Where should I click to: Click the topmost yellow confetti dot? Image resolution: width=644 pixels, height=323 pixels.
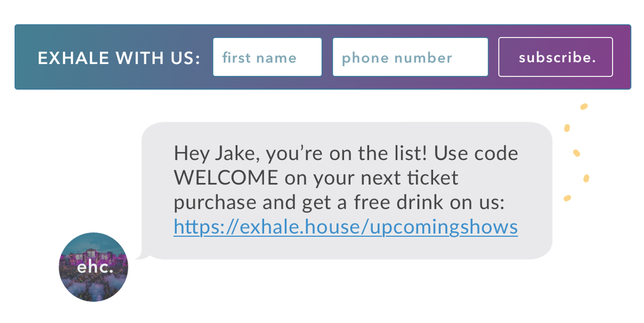[x=584, y=107]
